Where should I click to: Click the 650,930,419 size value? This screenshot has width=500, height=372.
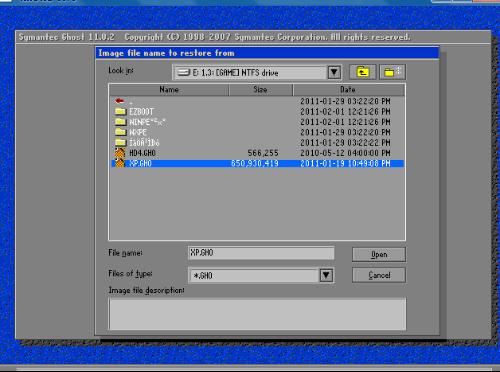click(x=255, y=163)
